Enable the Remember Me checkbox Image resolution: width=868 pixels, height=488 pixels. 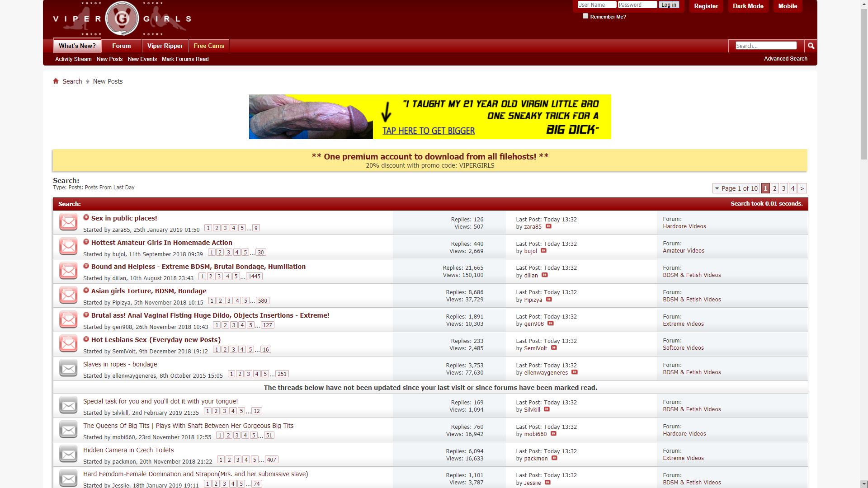pos(585,16)
